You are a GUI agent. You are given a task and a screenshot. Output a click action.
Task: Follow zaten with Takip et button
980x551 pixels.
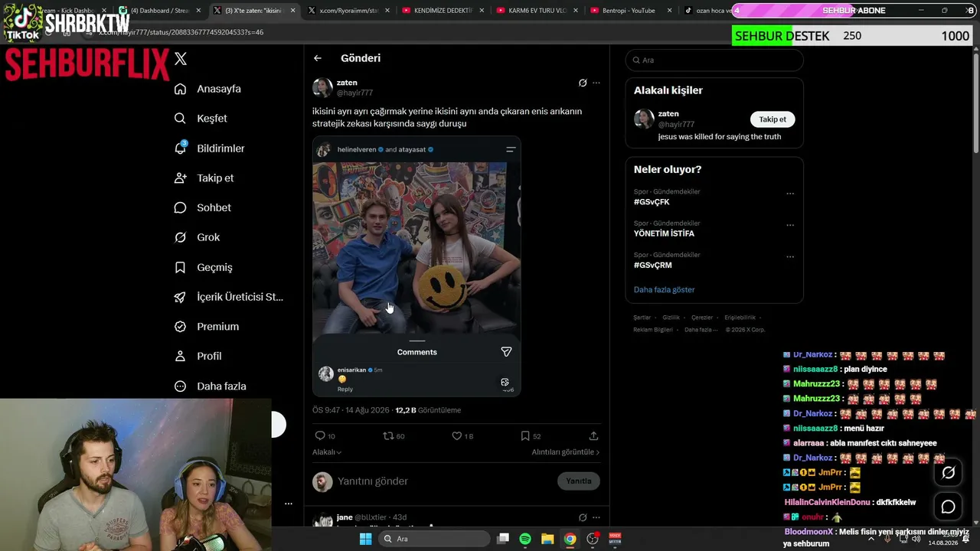773,119
